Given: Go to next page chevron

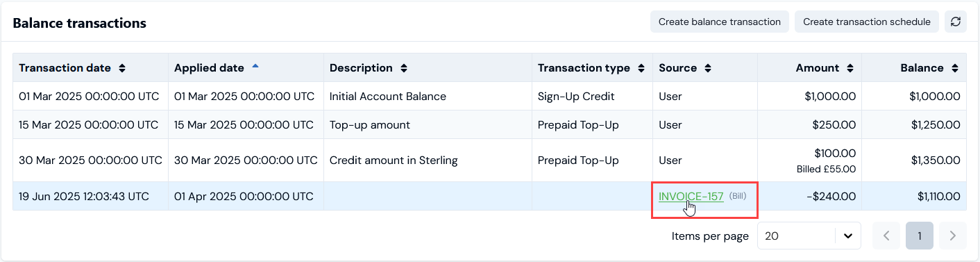Looking at the screenshot, I should (x=953, y=236).
